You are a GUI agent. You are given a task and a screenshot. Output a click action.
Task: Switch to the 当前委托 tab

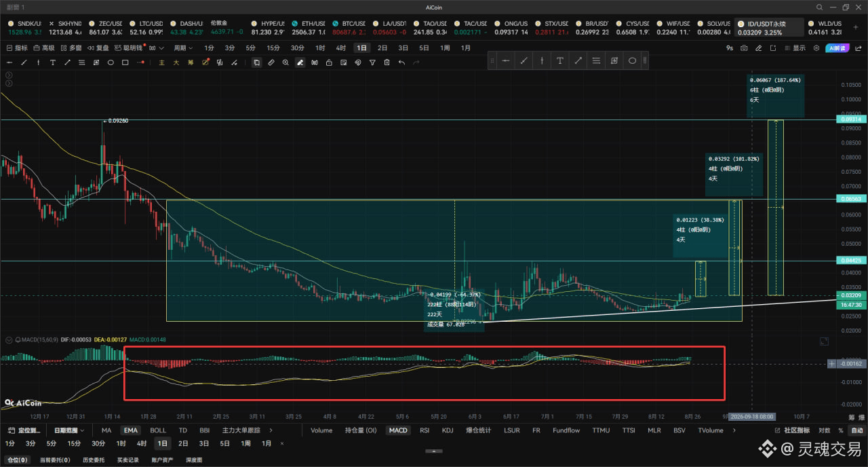[55, 460]
